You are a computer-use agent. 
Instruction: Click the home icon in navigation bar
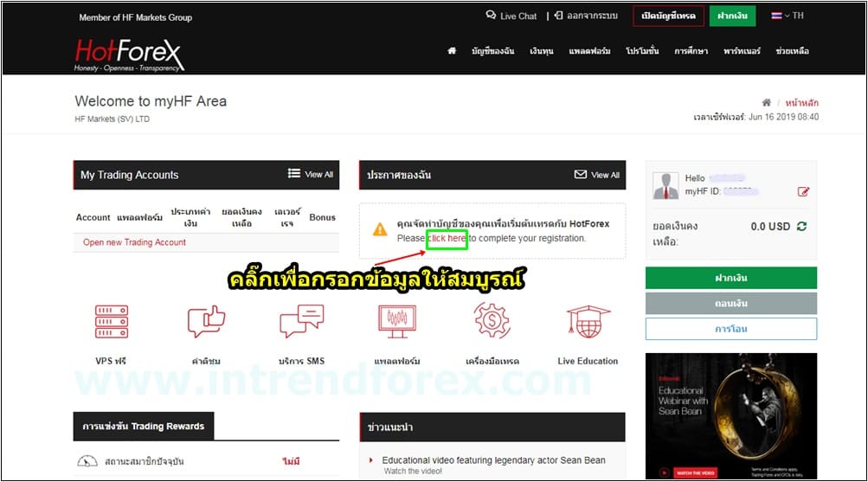452,51
